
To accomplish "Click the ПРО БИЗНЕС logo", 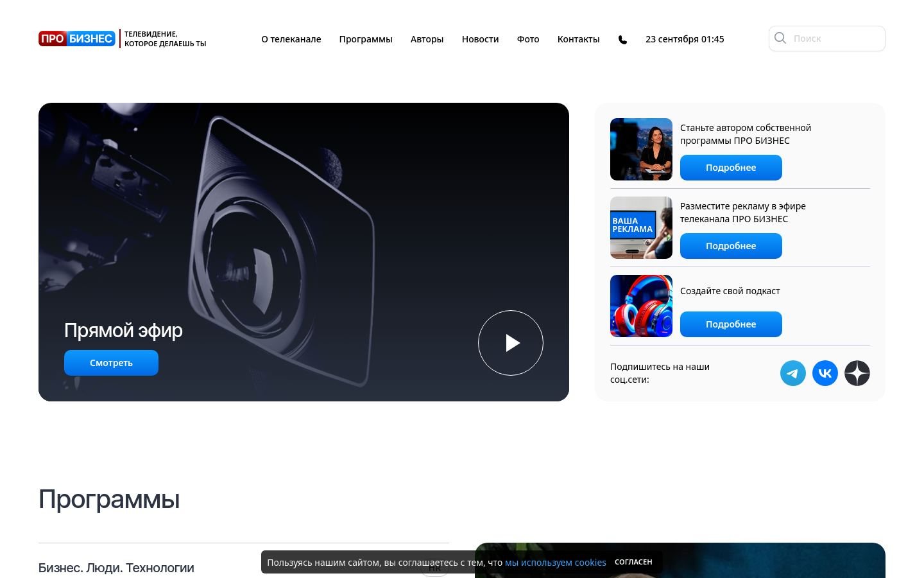I will pos(77,39).
